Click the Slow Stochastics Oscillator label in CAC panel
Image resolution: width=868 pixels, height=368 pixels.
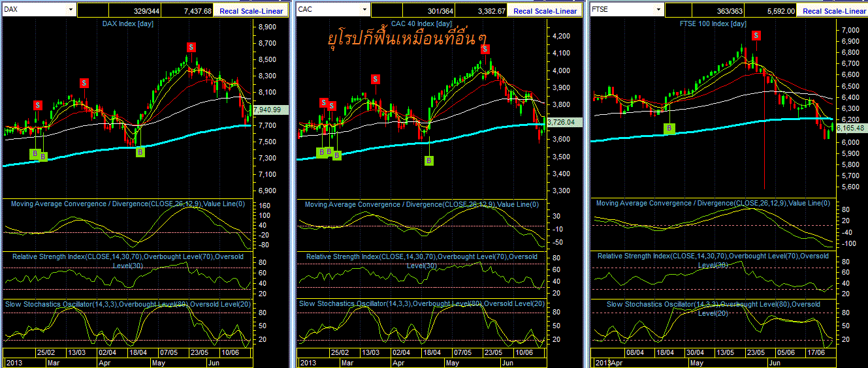422,304
